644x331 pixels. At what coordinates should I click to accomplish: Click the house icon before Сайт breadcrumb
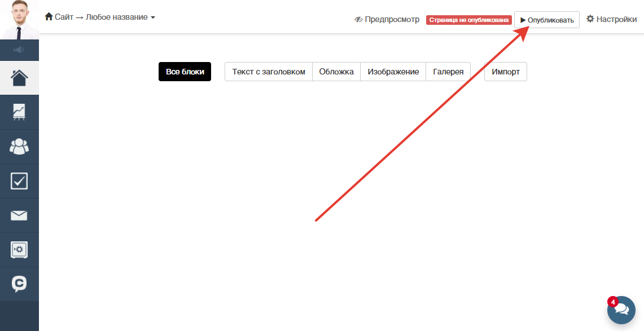[x=49, y=17]
